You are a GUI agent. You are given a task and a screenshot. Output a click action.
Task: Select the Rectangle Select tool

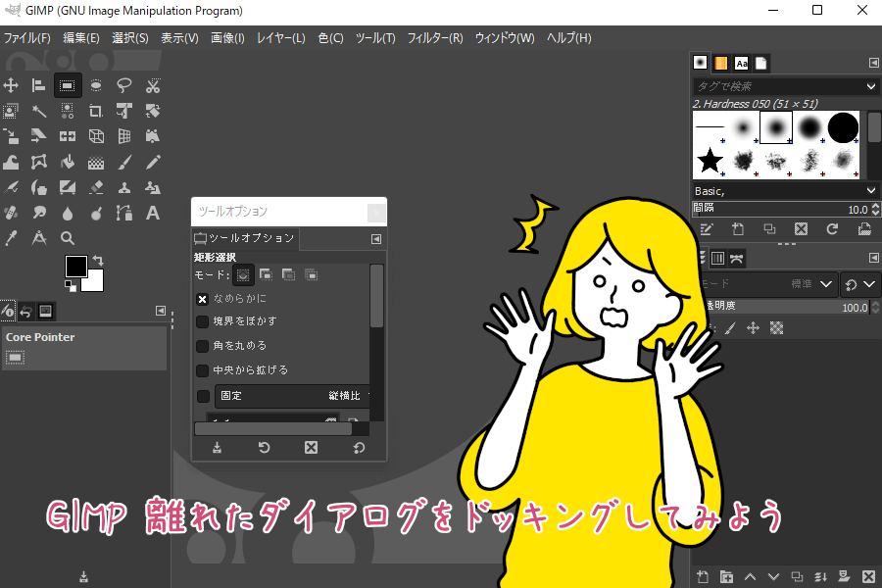[x=68, y=85]
